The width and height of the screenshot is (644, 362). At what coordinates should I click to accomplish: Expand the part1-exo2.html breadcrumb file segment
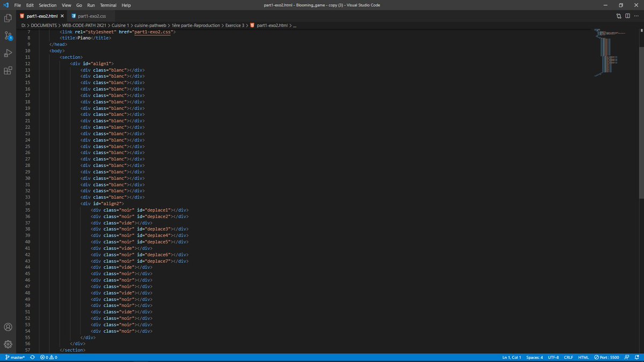click(x=269, y=25)
